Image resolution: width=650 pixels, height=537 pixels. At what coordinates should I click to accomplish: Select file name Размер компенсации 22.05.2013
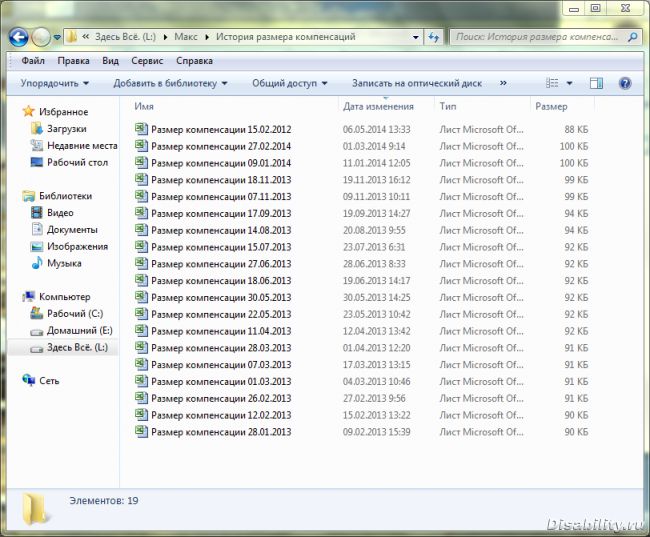pyautogui.click(x=221, y=314)
